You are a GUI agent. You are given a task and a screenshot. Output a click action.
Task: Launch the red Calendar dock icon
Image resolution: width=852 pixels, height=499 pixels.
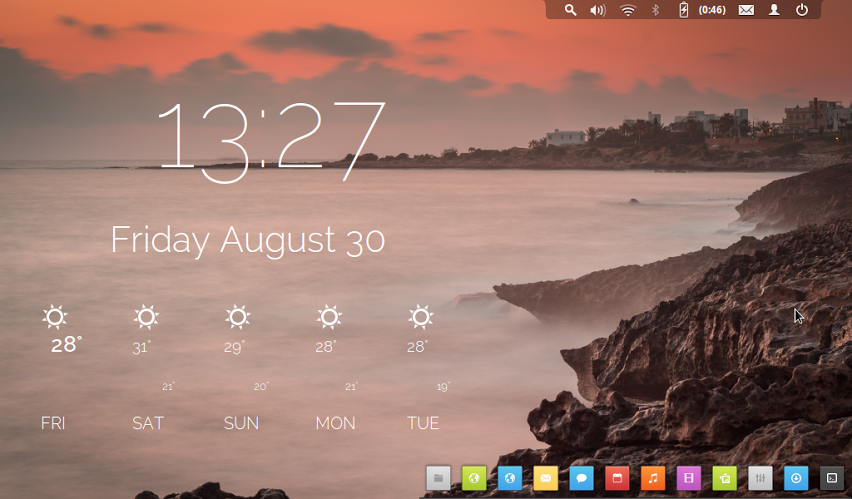[617, 478]
